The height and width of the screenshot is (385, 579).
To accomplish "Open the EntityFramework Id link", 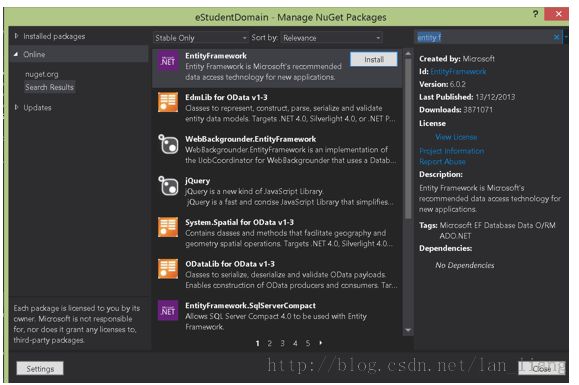I will [458, 72].
